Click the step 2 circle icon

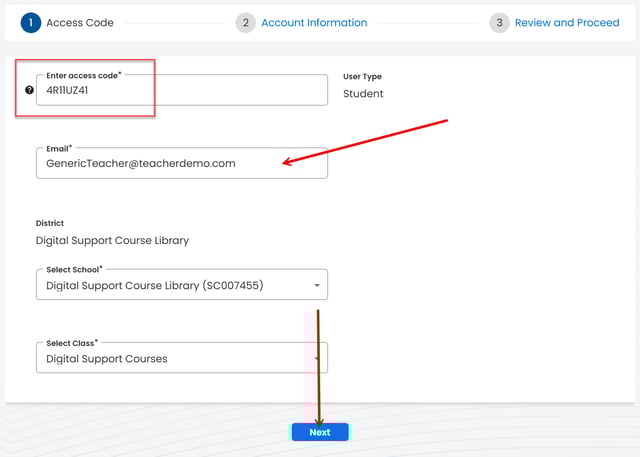coord(245,22)
